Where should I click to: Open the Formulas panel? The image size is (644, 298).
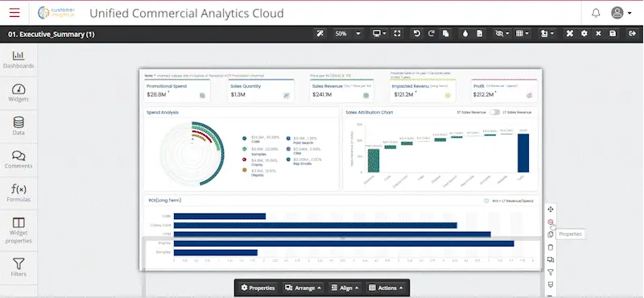[x=19, y=193]
